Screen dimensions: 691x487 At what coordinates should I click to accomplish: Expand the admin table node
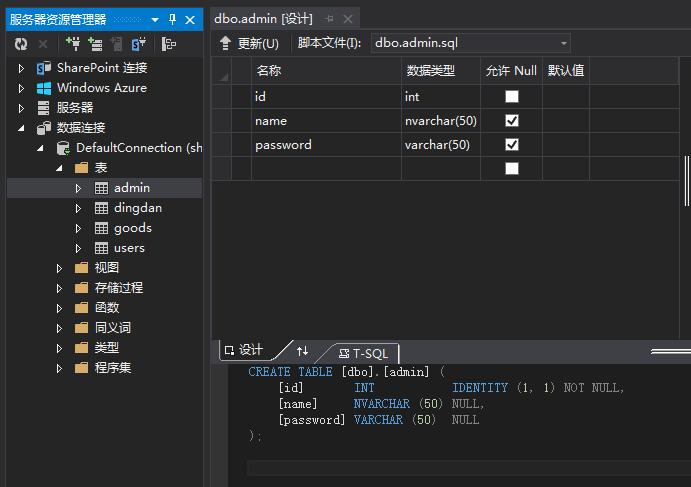pos(78,189)
